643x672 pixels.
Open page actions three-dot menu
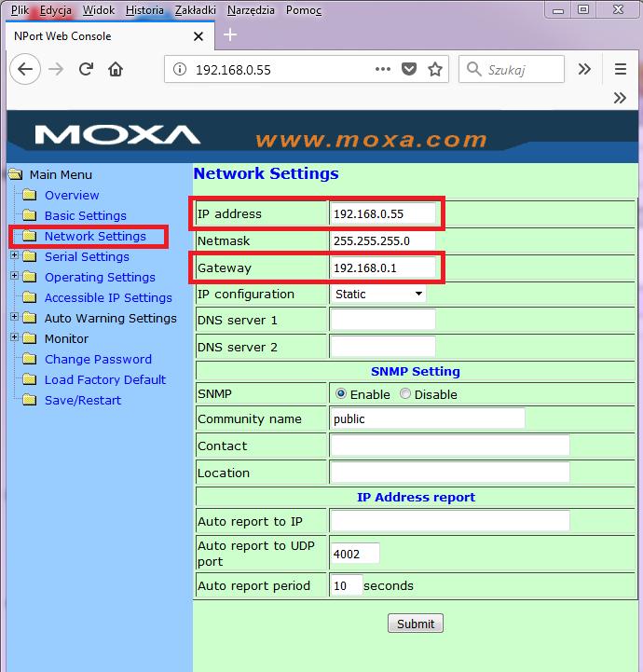tap(383, 69)
